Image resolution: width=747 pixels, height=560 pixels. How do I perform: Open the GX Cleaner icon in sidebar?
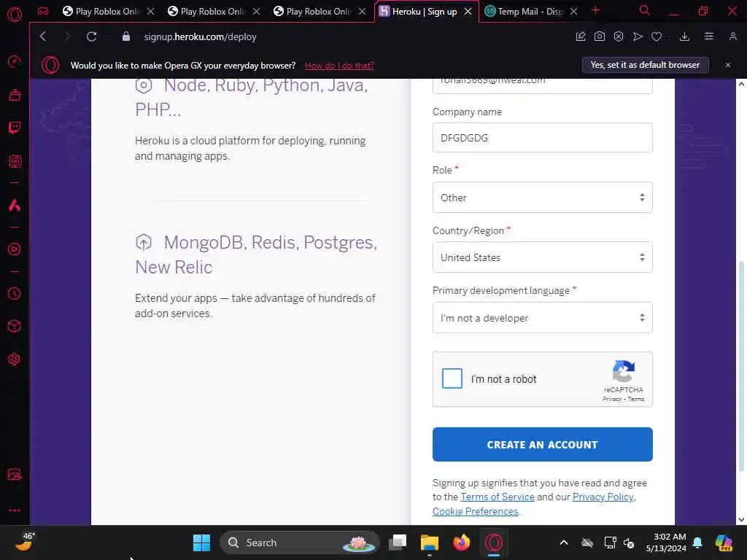[15, 96]
